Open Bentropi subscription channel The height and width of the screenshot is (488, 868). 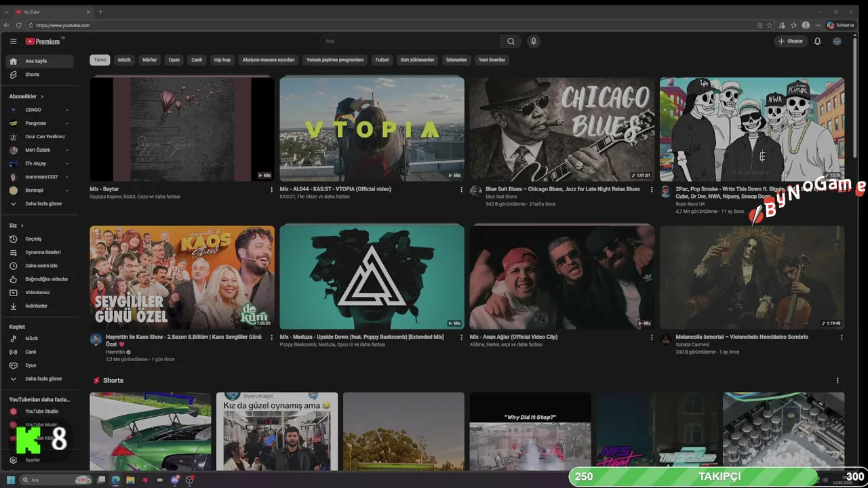[39, 190]
